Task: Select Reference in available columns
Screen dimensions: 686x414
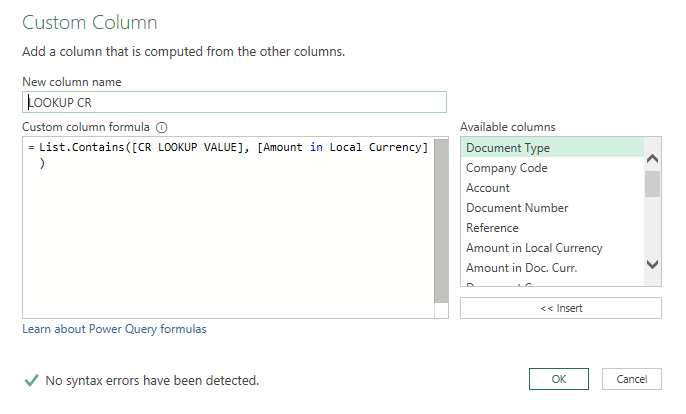Action: [x=552, y=228]
